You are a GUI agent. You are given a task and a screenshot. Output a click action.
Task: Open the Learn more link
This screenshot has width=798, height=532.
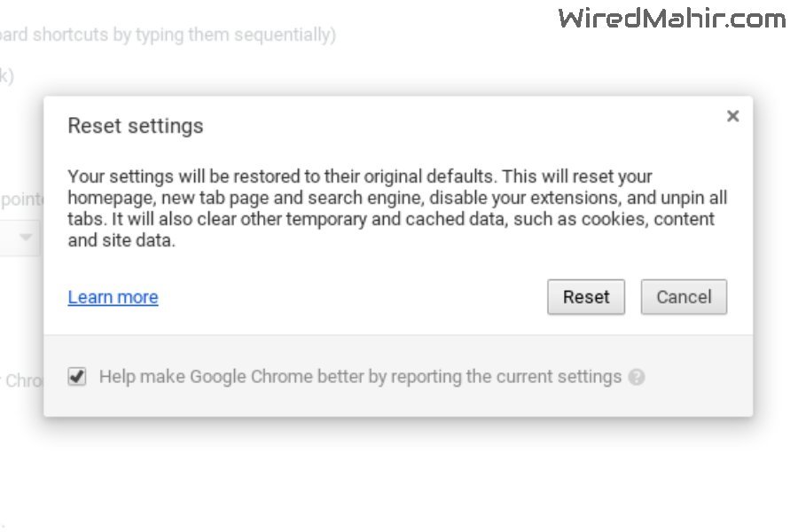tap(113, 297)
